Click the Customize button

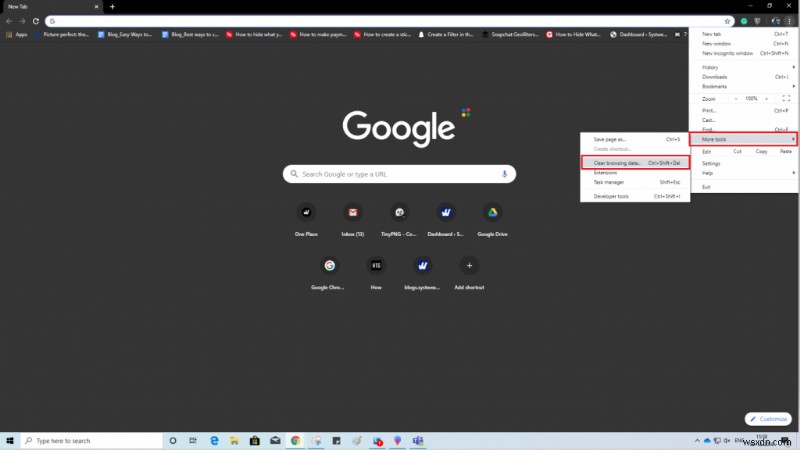pyautogui.click(x=768, y=419)
